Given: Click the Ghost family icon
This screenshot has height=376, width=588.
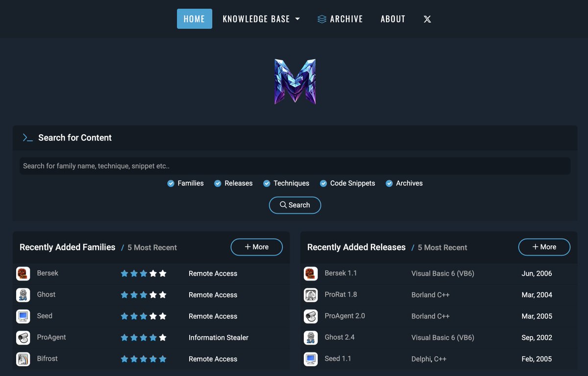Looking at the screenshot, I should tap(23, 295).
